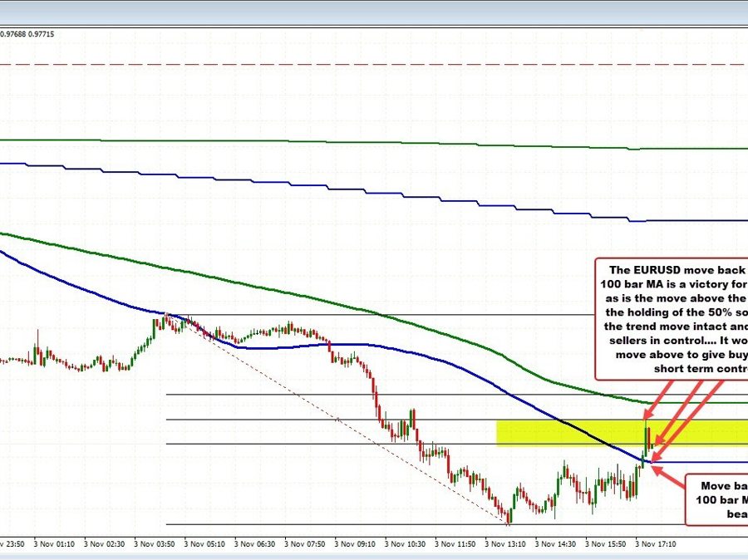Click the '3 Nov 11:50' time axis label
The height and width of the screenshot is (560, 748).
point(456,543)
